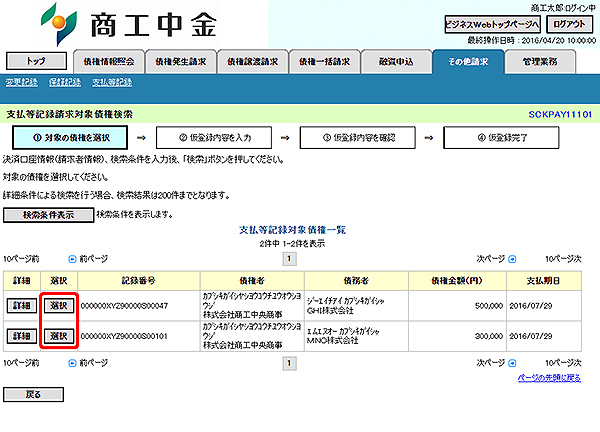Open the 管理業務 tab

(540, 62)
